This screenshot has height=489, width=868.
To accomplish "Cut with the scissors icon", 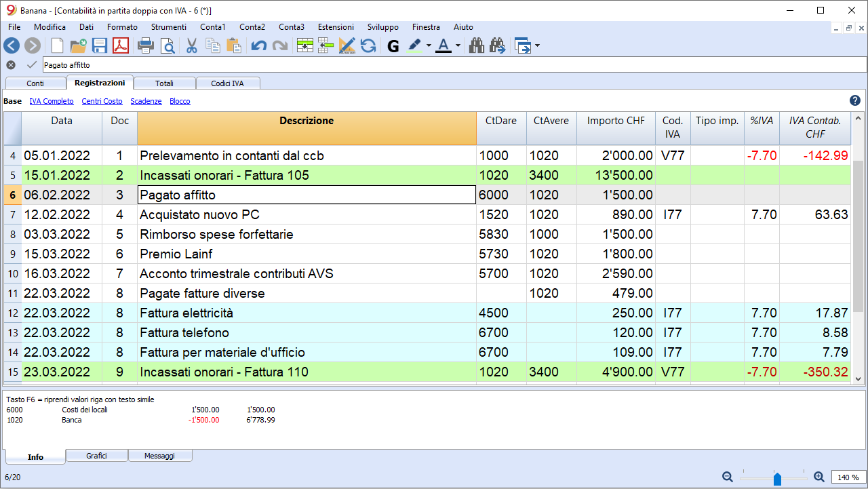I will click(192, 45).
